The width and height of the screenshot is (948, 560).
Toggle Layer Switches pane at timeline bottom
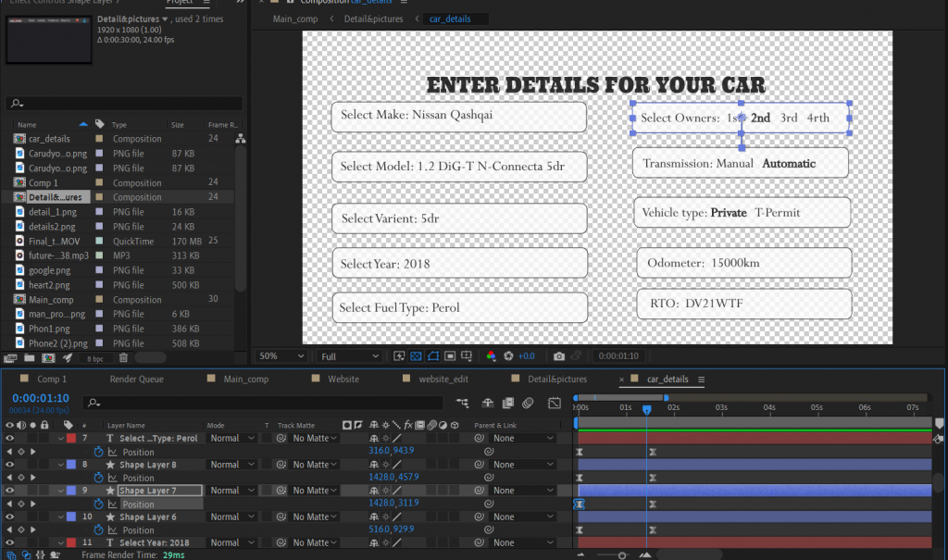[11, 555]
